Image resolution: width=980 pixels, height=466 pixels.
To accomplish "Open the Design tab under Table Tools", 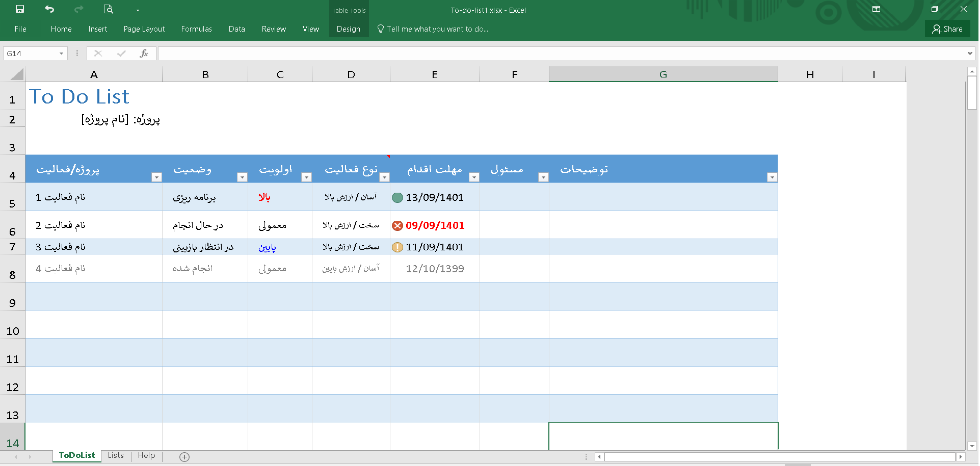I will click(349, 29).
